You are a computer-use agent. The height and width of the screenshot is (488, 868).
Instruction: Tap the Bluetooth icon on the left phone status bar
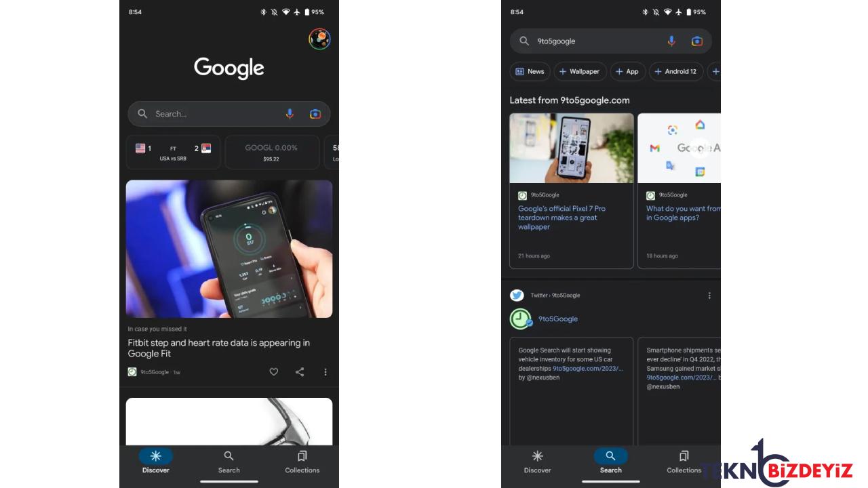(x=264, y=12)
